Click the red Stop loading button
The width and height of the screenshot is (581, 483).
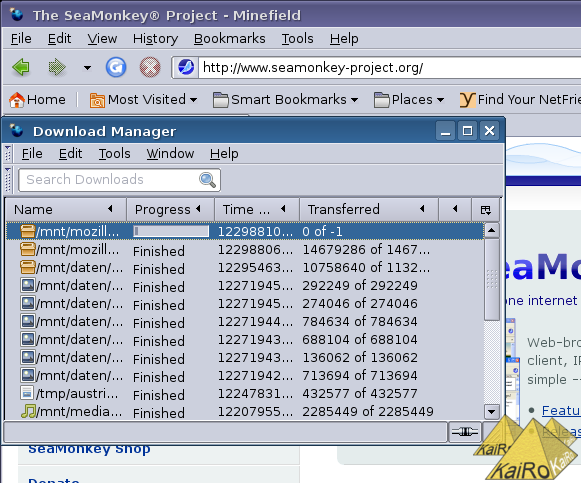(x=150, y=67)
